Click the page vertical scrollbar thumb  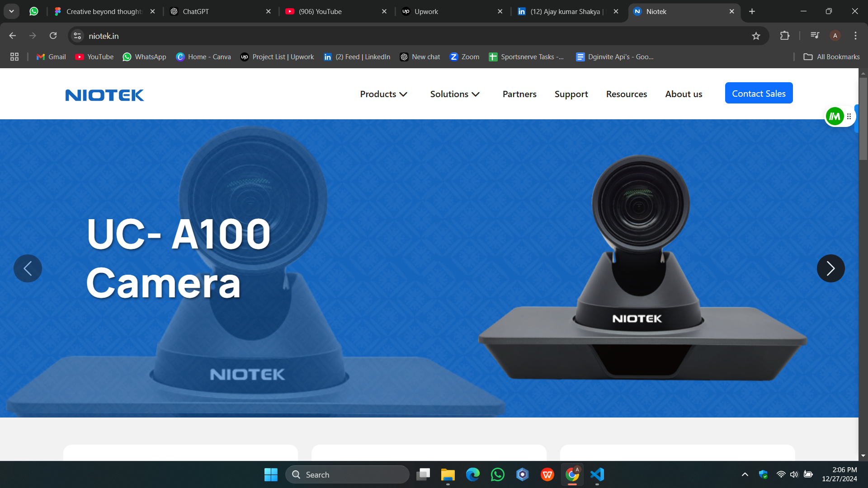[x=863, y=118]
